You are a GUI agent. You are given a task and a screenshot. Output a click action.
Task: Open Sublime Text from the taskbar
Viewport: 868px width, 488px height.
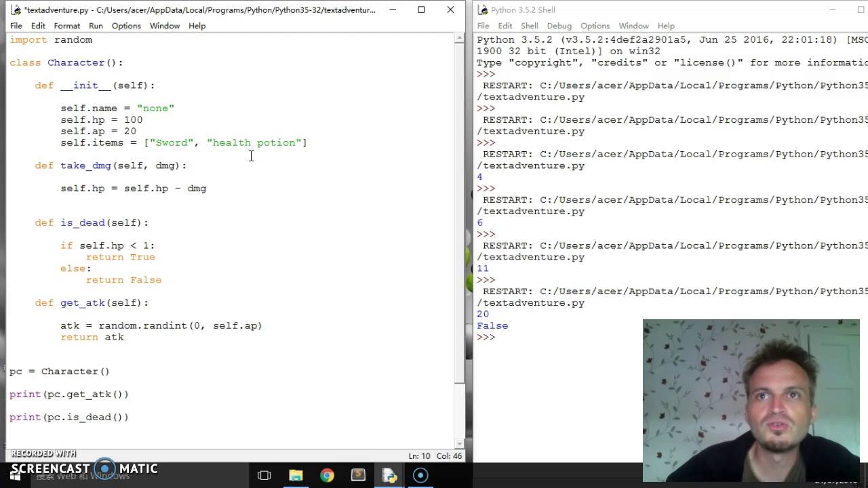pyautogui.click(x=358, y=475)
